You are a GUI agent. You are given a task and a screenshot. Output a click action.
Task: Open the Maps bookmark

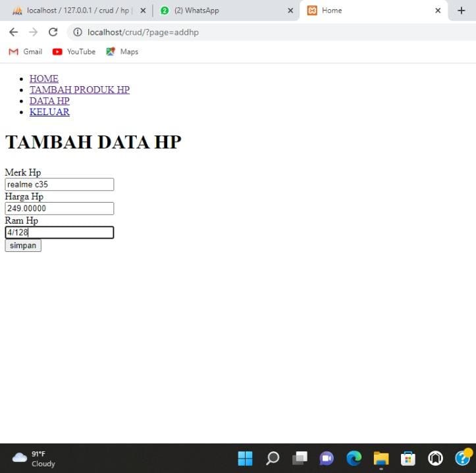tap(122, 51)
